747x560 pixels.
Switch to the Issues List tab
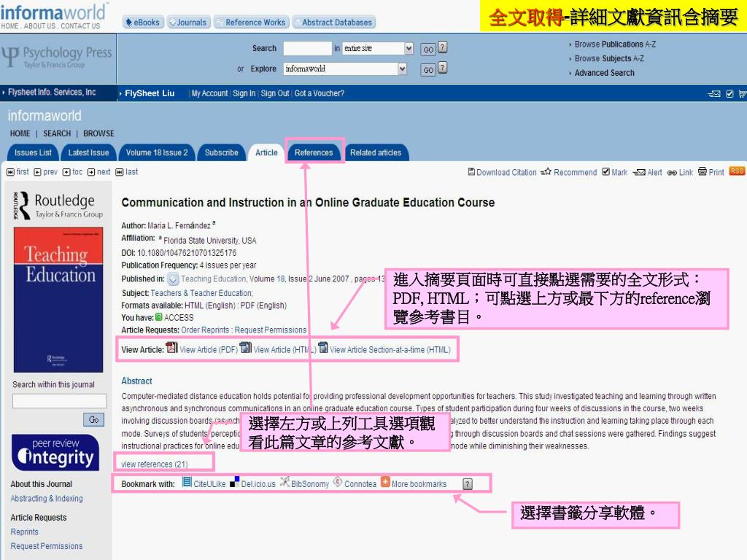click(33, 152)
